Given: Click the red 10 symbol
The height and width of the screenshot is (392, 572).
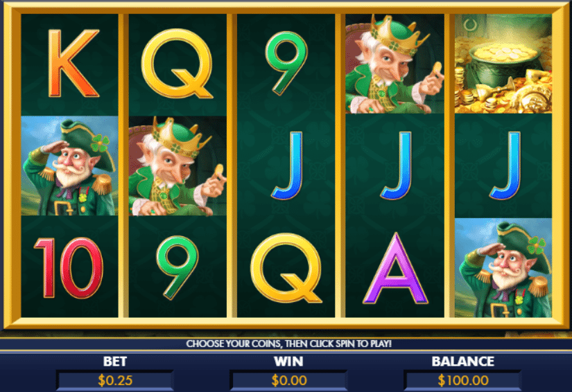Looking at the screenshot, I should pos(69,268).
